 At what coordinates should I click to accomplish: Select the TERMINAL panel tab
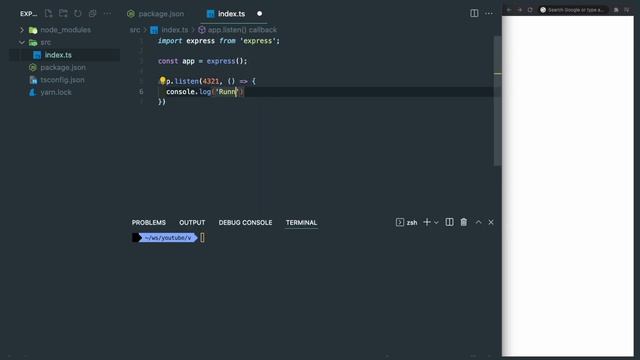(x=301, y=222)
